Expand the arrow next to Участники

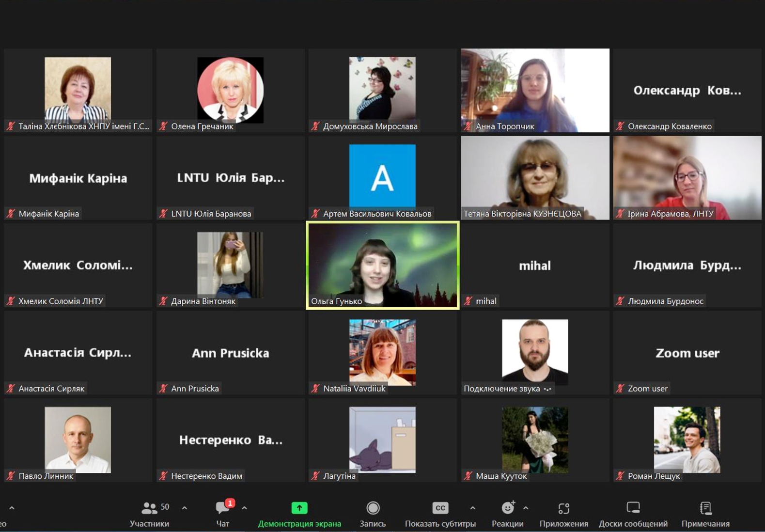click(x=185, y=508)
